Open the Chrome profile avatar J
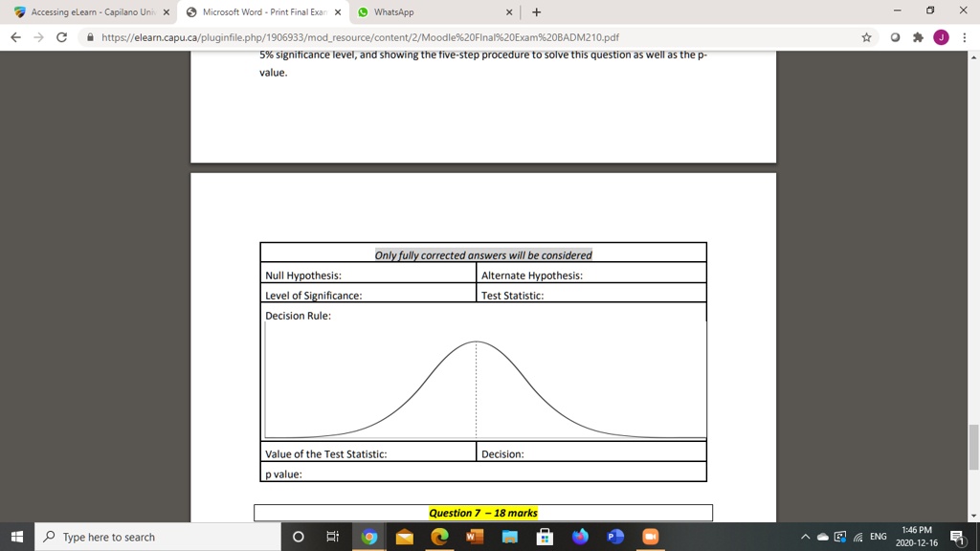Image resolution: width=980 pixels, height=551 pixels. click(x=941, y=37)
